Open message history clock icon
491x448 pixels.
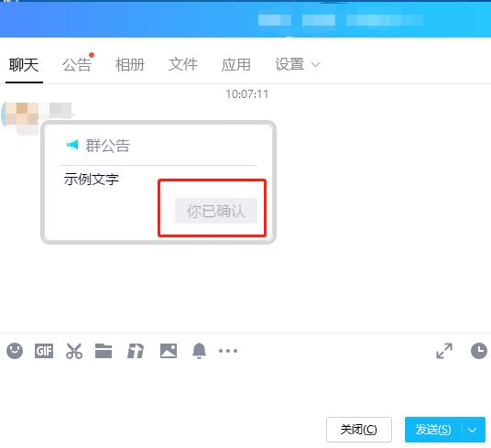[479, 351]
